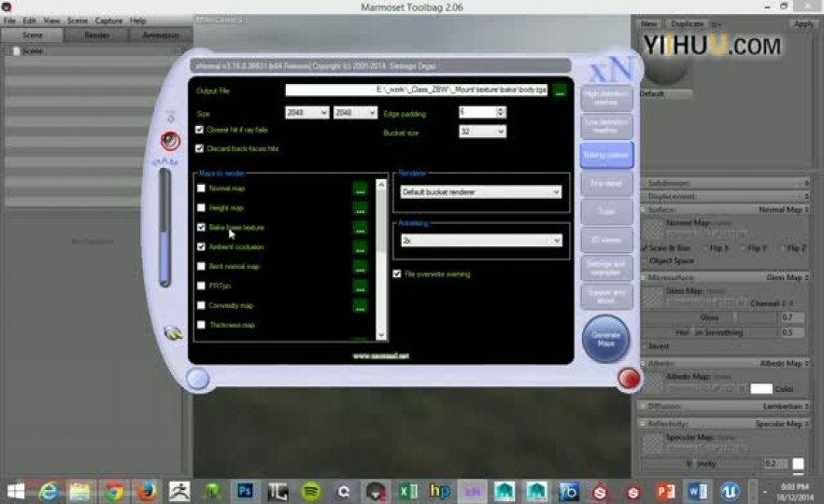Launch Spotify from the taskbar
This screenshot has height=504, width=824.
(310, 491)
